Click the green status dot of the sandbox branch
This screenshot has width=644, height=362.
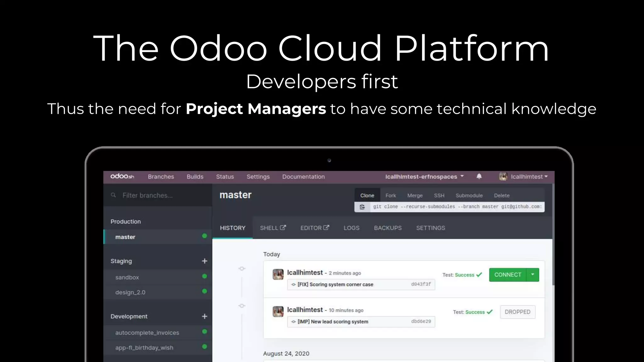point(204,276)
